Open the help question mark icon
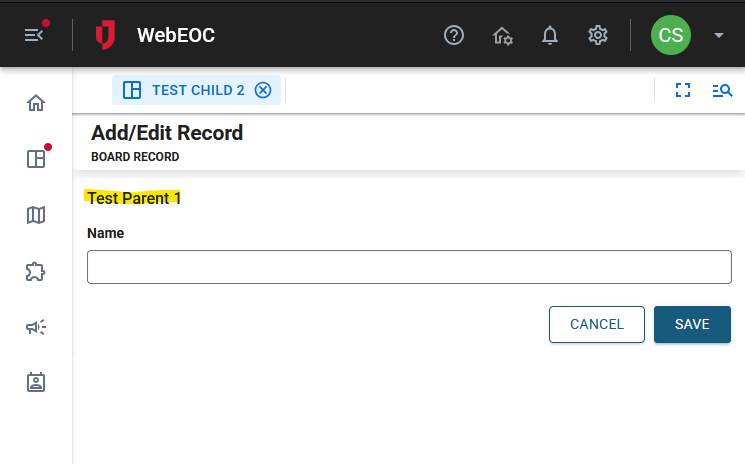This screenshot has height=464, width=745. (x=454, y=36)
